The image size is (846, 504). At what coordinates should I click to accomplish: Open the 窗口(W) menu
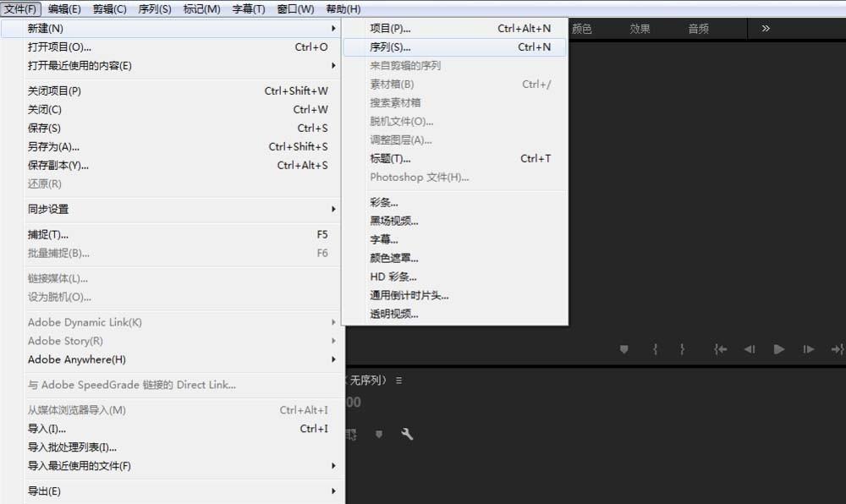(x=298, y=8)
